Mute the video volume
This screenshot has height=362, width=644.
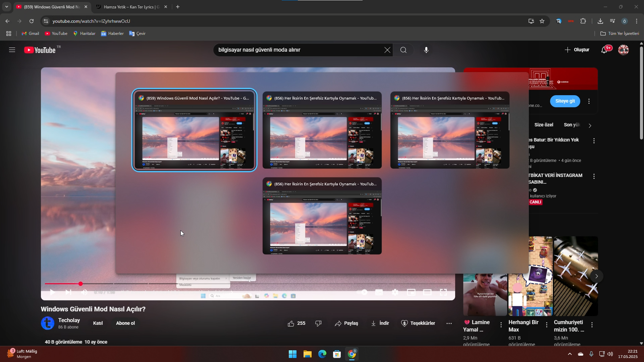click(84, 292)
